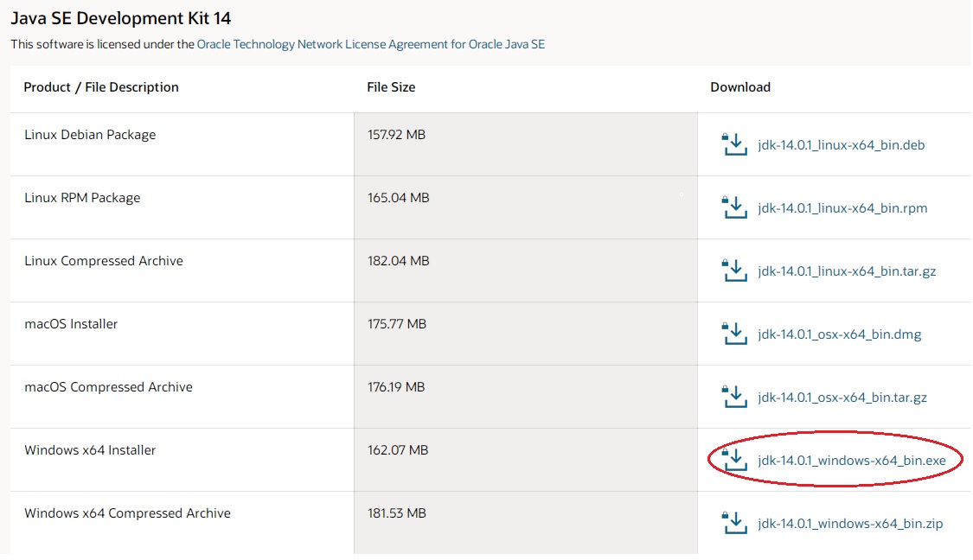Download jdk-14.0.1_linux-x64_bin.rpm file link

coord(842,208)
